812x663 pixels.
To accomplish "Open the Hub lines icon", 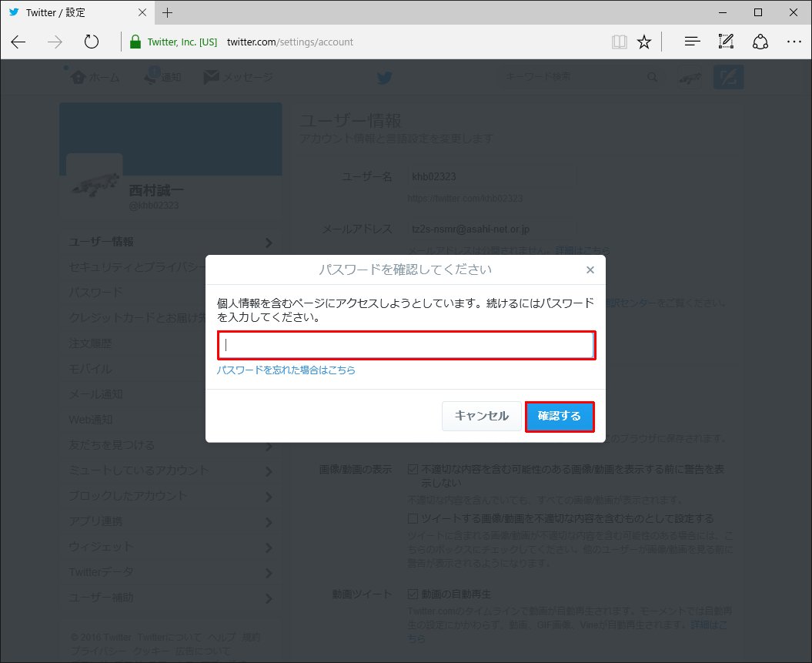I will pos(692,42).
